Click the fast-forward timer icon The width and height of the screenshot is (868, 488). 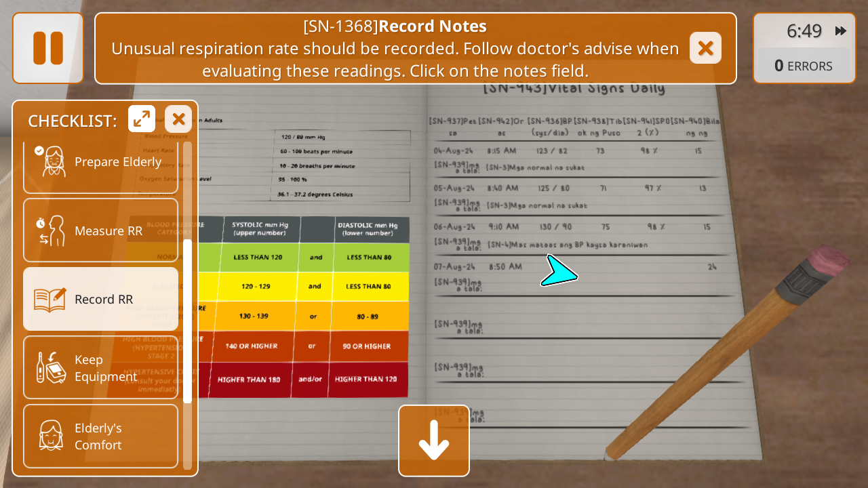[x=841, y=31]
